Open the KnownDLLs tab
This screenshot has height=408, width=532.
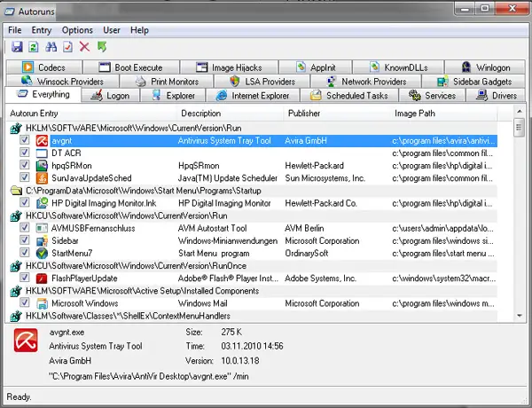coord(398,67)
